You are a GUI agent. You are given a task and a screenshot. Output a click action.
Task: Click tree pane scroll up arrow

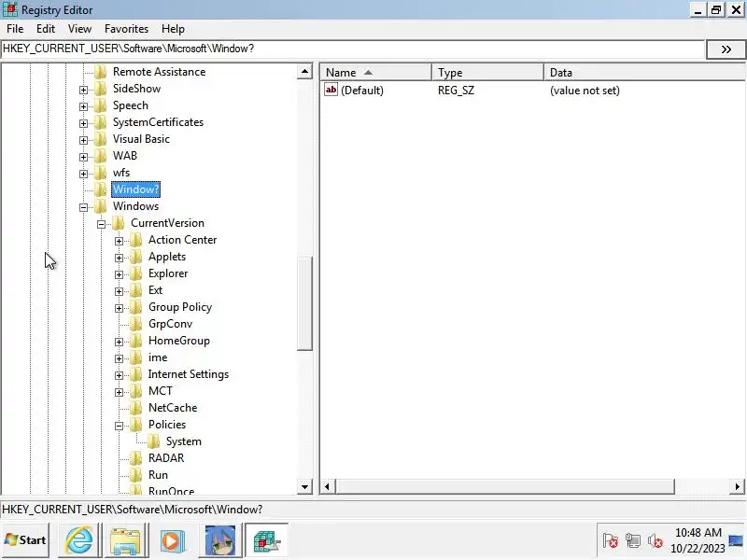click(x=304, y=72)
